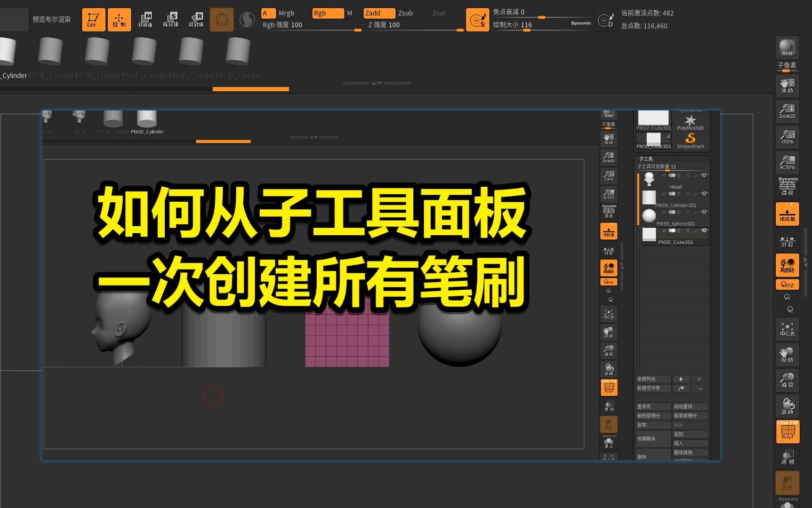Adjust the Z 强度 slider
The height and width of the screenshot is (508, 812).
click(x=414, y=26)
